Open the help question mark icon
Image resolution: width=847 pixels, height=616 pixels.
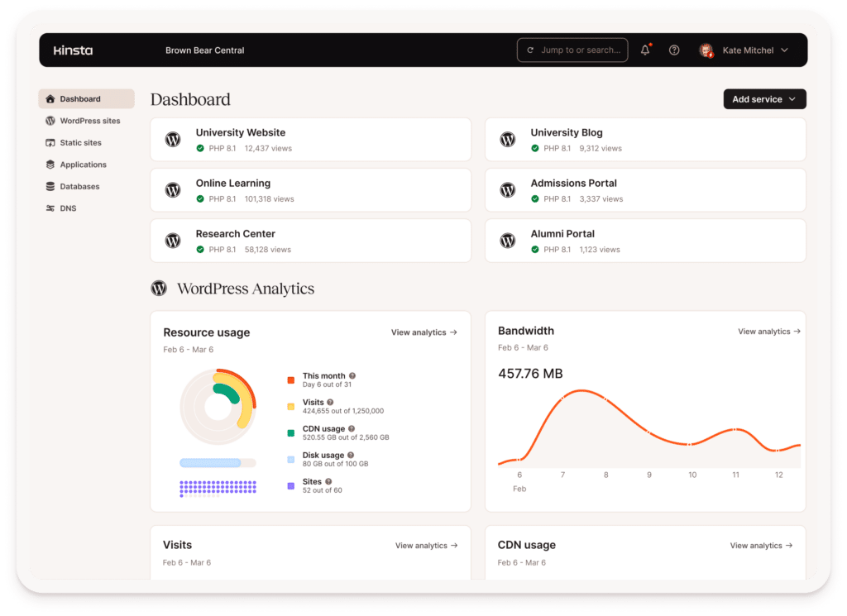point(674,50)
